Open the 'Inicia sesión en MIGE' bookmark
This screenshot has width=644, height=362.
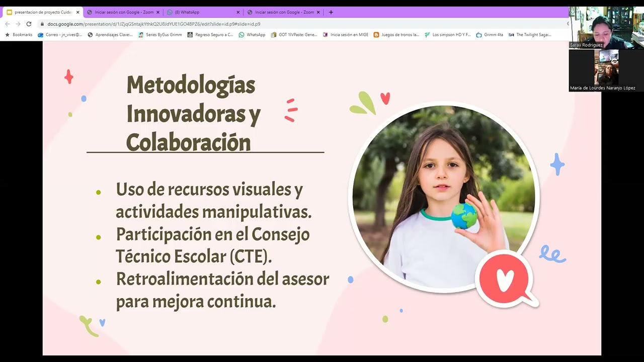(346, 35)
